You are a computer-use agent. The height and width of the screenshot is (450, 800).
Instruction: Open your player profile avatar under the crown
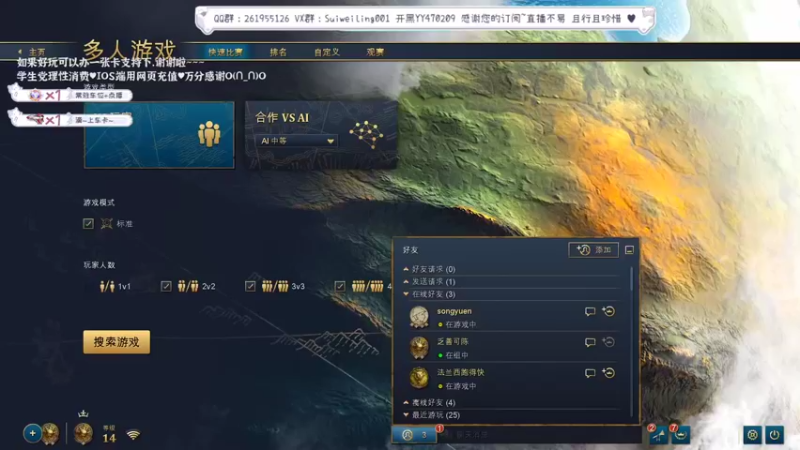(83, 434)
